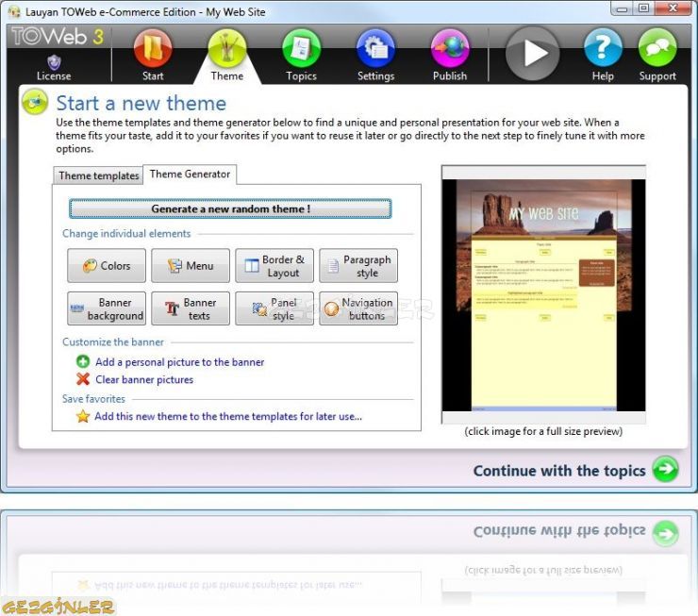Click the Start step folder icon
The height and width of the screenshot is (616, 698).
tap(153, 48)
